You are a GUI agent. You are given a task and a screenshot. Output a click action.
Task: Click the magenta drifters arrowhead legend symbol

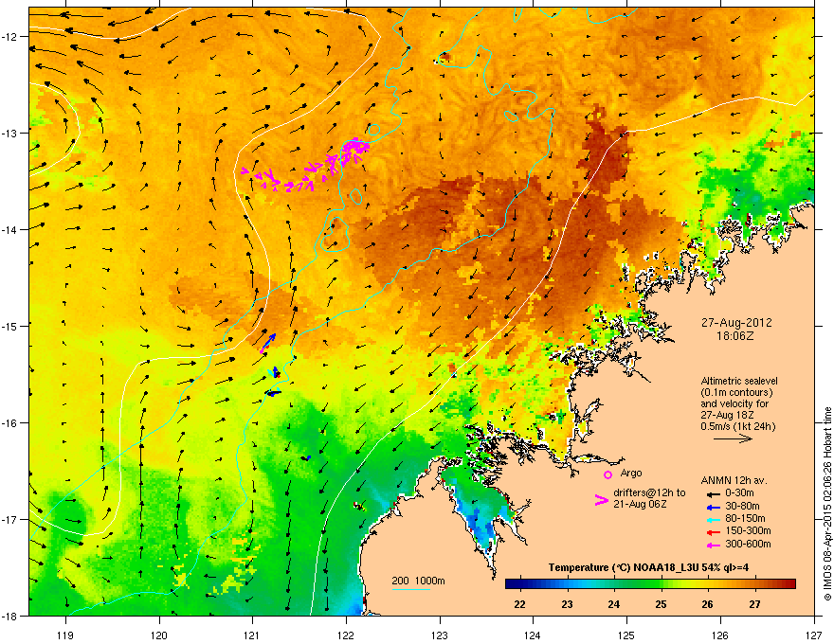click(x=601, y=499)
